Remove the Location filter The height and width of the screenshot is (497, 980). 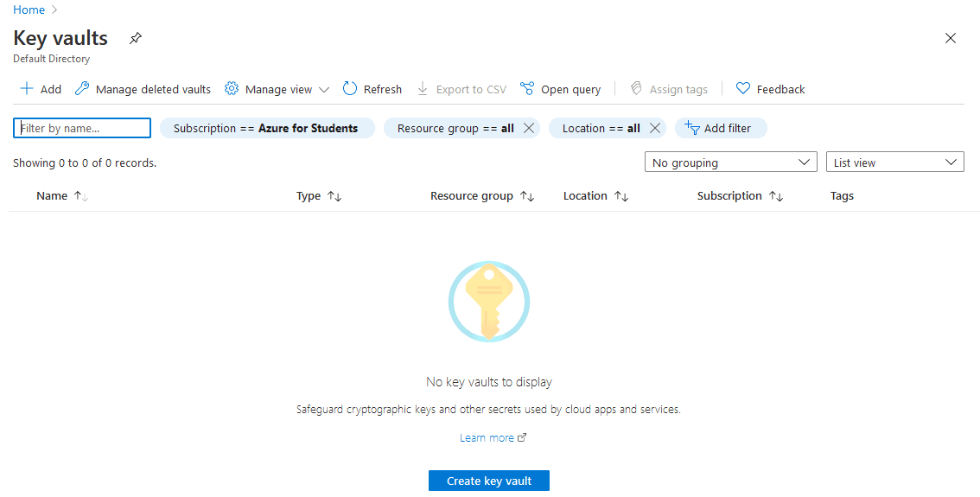pyautogui.click(x=655, y=128)
